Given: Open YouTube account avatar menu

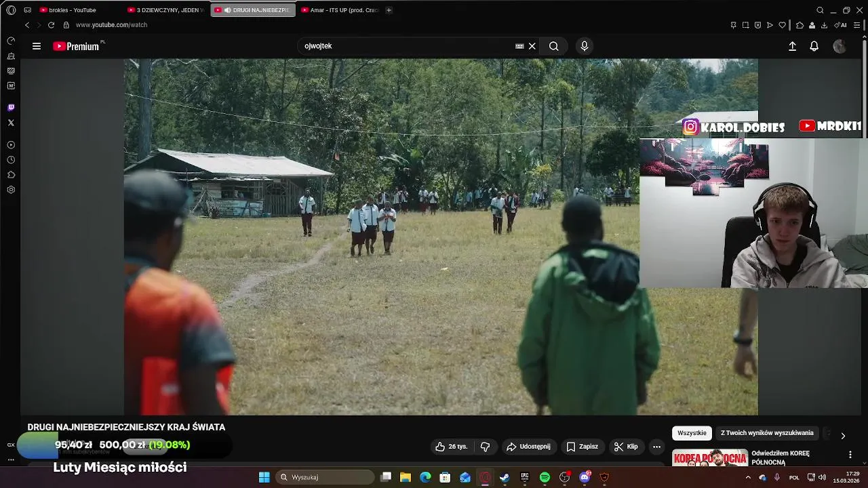Looking at the screenshot, I should [x=840, y=46].
